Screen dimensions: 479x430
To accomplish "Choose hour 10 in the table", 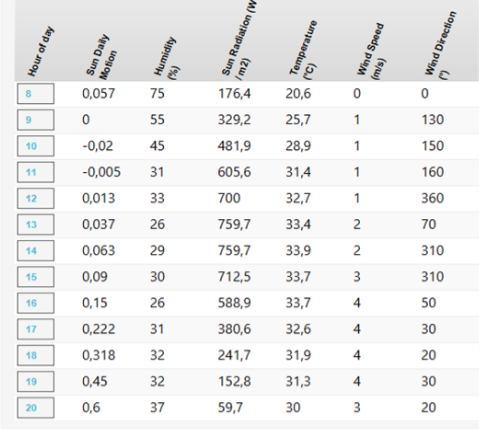I will point(36,146).
